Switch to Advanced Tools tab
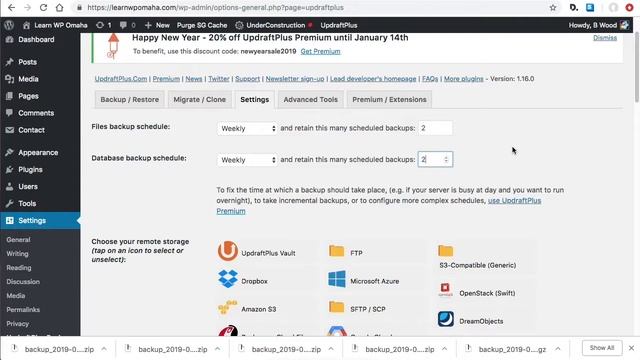Viewport: 640px width, 360px height. [x=311, y=100]
